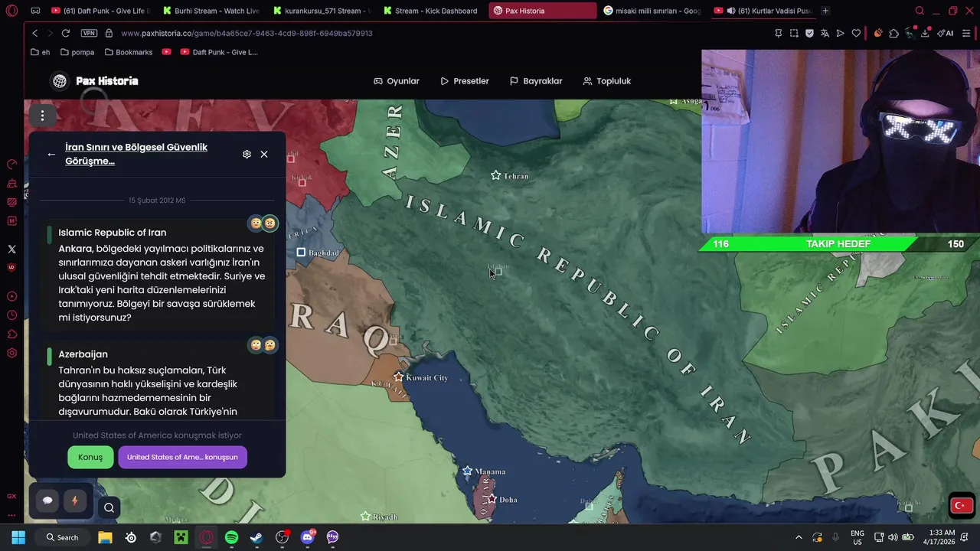Switch to misaki milli sınırları Google tab
Image resolution: width=980 pixels, height=551 pixels.
coord(652,11)
